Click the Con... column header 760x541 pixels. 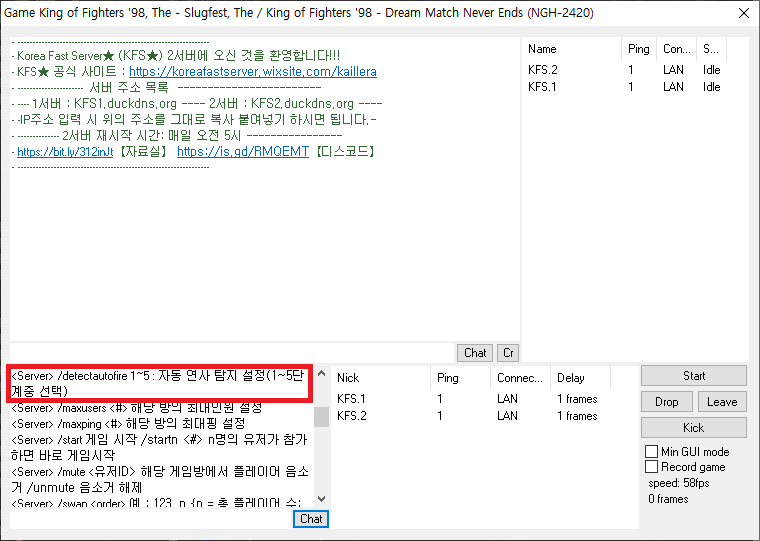point(677,49)
